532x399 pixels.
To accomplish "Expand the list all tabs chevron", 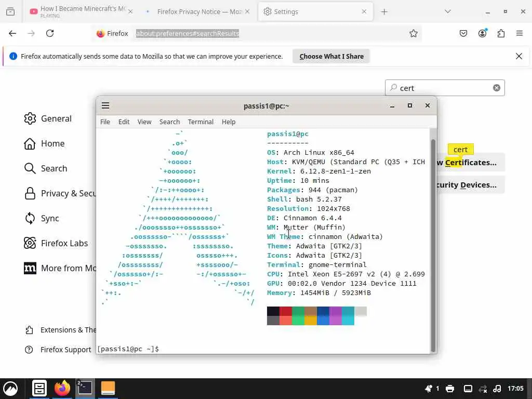I will (x=448, y=11).
